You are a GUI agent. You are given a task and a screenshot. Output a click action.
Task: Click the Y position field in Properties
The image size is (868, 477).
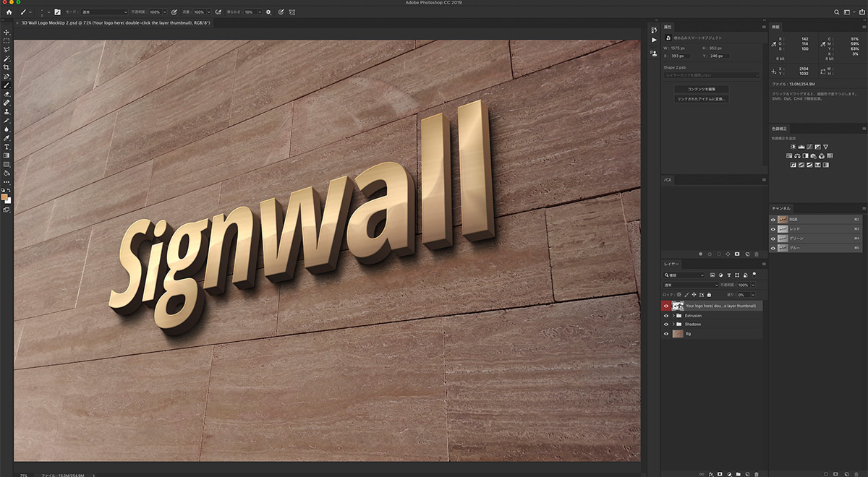tap(719, 56)
